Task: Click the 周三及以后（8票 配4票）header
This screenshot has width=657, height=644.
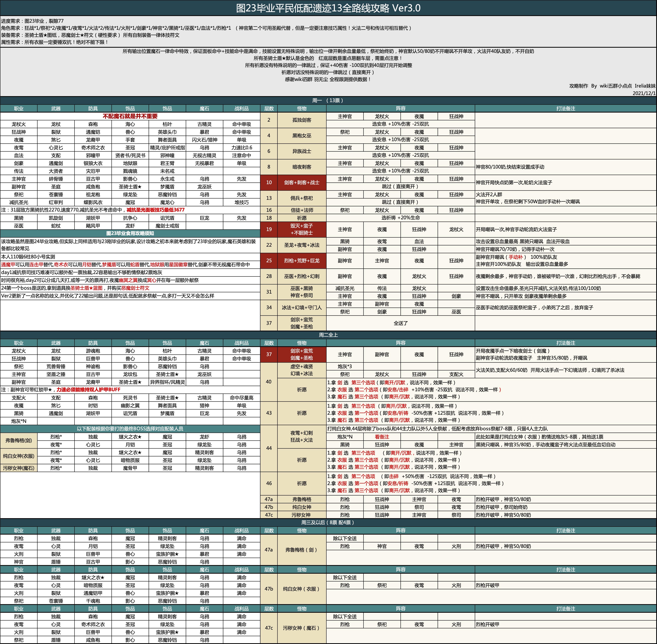Action: [328, 523]
